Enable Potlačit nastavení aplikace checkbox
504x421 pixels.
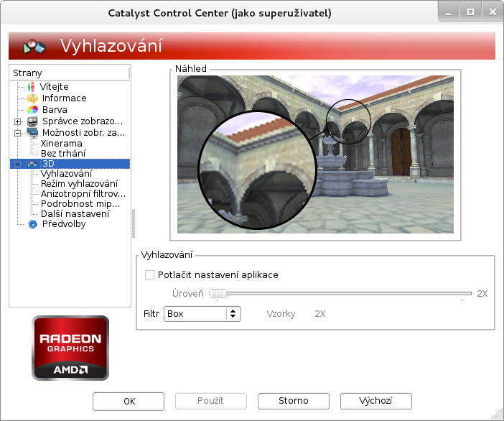point(149,275)
